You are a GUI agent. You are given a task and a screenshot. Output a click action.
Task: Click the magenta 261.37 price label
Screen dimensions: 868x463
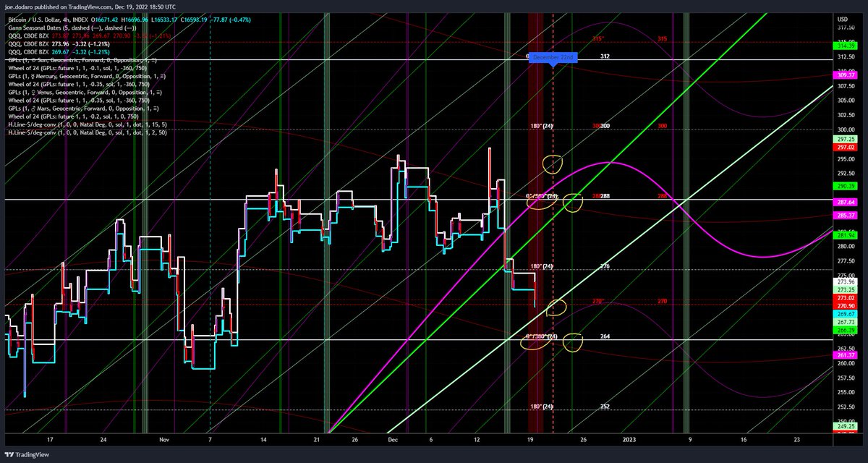(846, 356)
